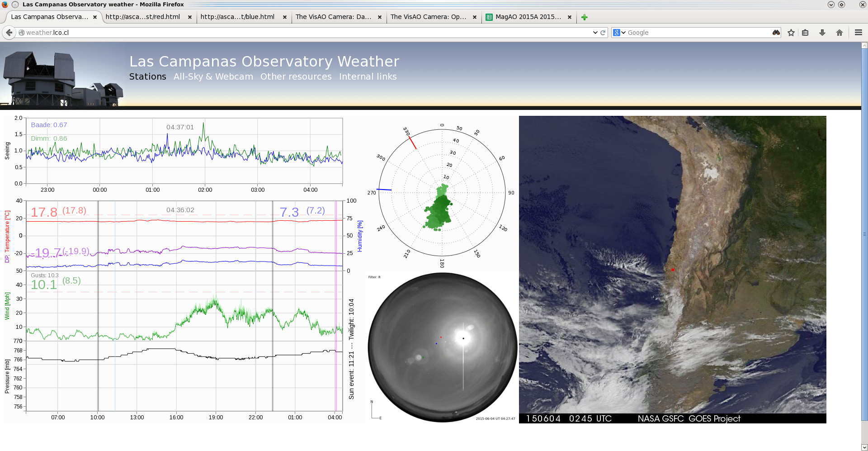The width and height of the screenshot is (868, 451).
Task: Click the scrollbar up arrow
Action: (864, 45)
